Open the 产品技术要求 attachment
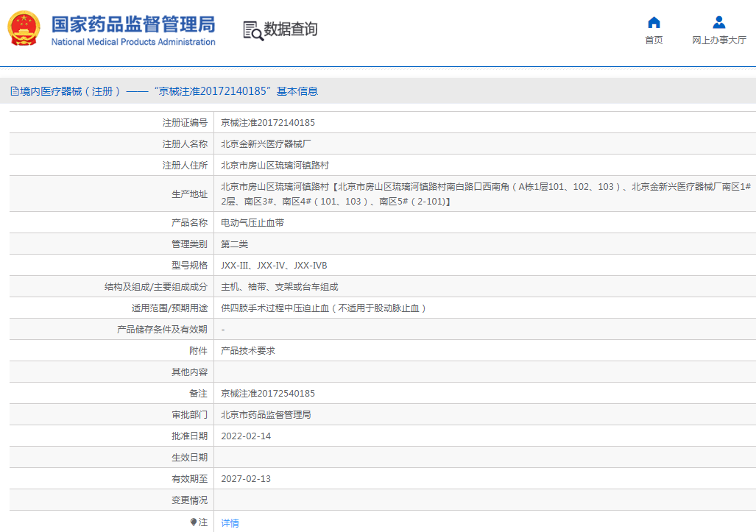The width and height of the screenshot is (756, 532). point(248,351)
